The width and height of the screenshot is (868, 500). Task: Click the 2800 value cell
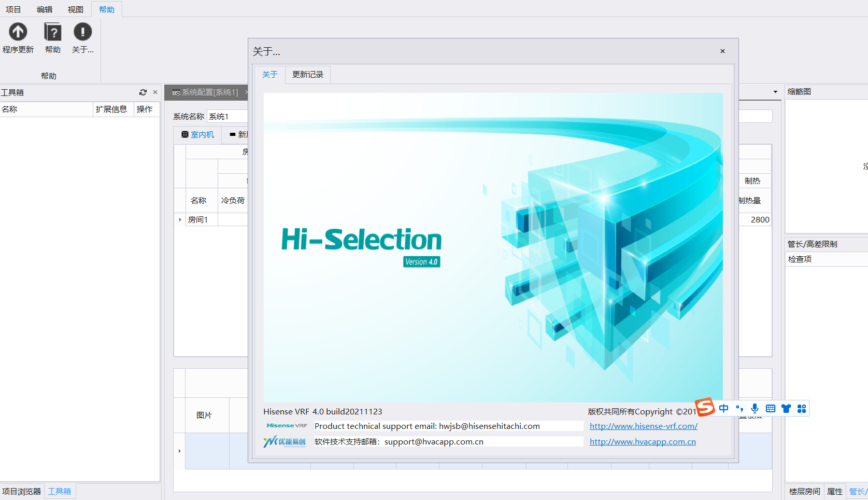click(x=755, y=220)
